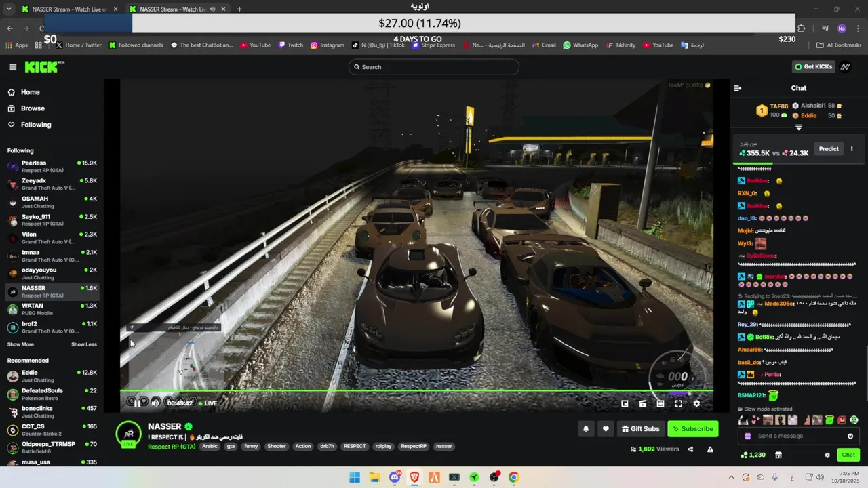Enable picture-in-picture mini player
The width and height of the screenshot is (868, 488).
coord(625,403)
